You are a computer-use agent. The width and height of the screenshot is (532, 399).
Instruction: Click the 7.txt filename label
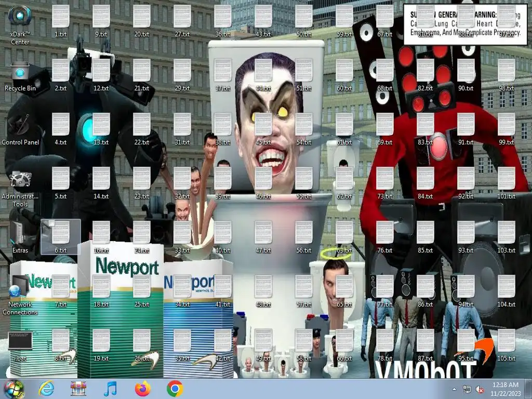[61, 304]
